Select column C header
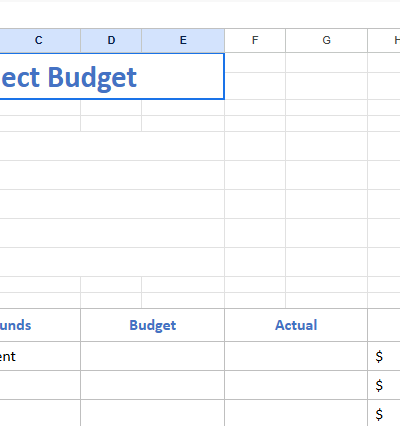This screenshot has height=426, width=400. point(39,40)
